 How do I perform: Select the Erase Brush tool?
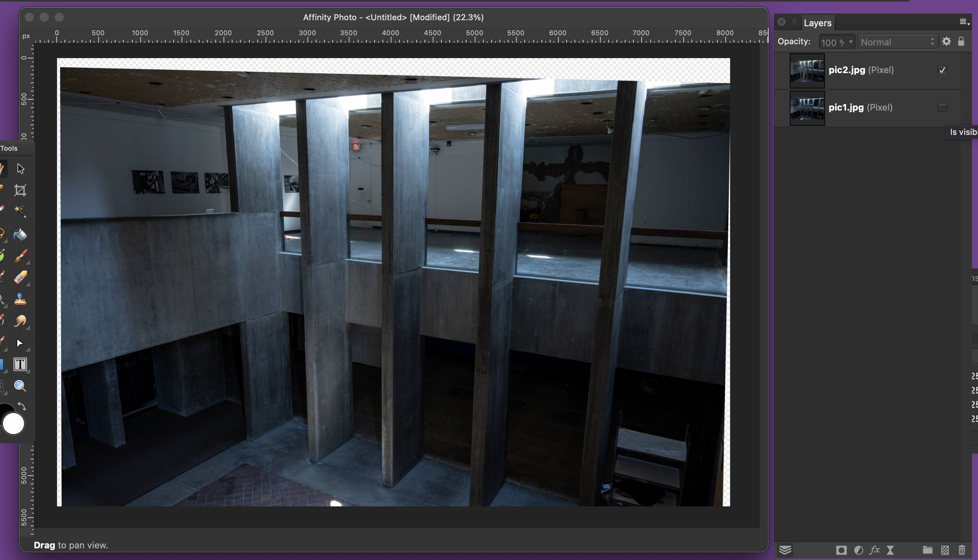pyautogui.click(x=20, y=277)
